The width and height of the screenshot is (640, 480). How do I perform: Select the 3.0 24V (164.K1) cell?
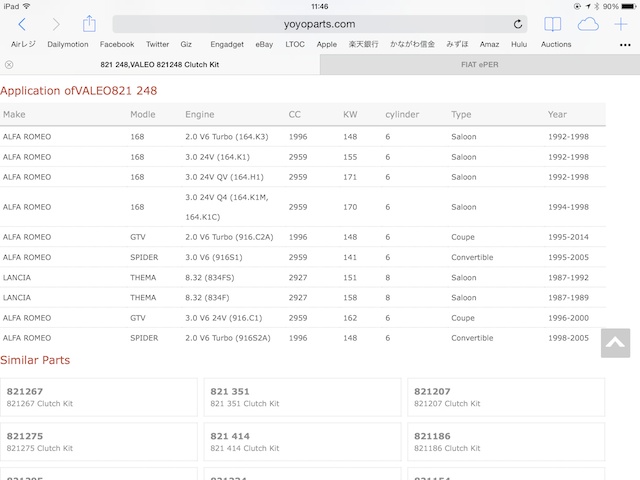(x=218, y=157)
